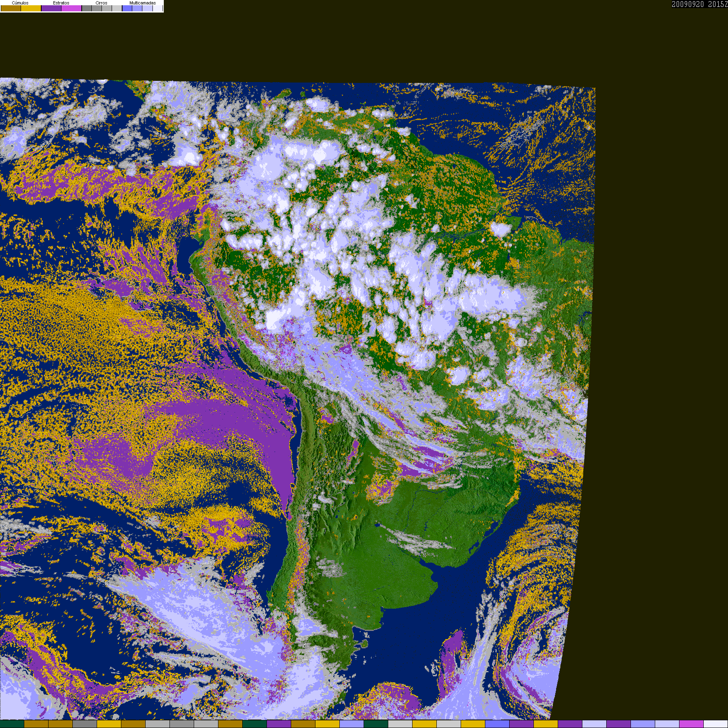Click the yellow Cúmulos legend swatch
Image resolution: width=728 pixels, height=728 pixels.
click(x=31, y=8)
